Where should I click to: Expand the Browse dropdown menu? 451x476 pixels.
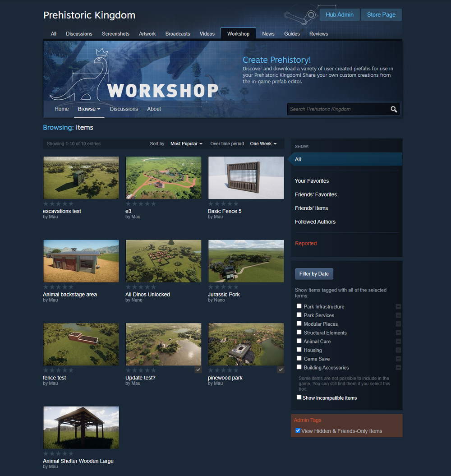pos(89,109)
